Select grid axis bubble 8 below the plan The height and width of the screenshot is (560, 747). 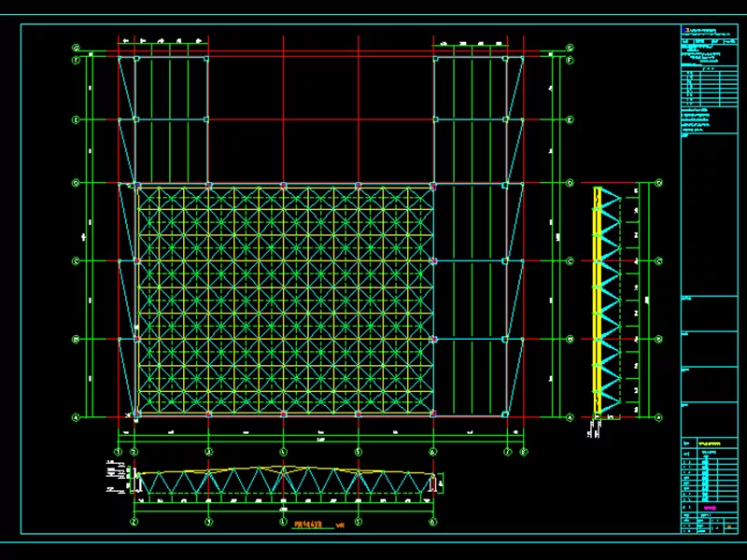pos(523,451)
